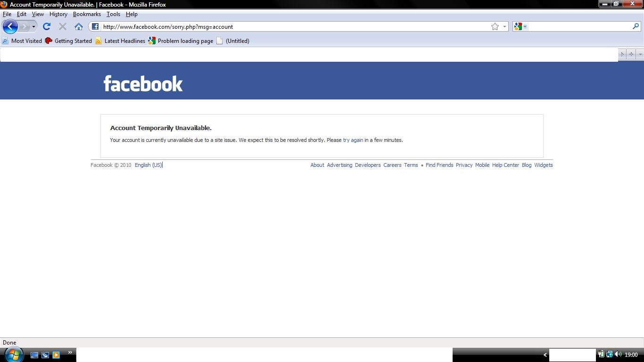
Task: Open the volume speaker tray icon
Action: tap(618, 354)
